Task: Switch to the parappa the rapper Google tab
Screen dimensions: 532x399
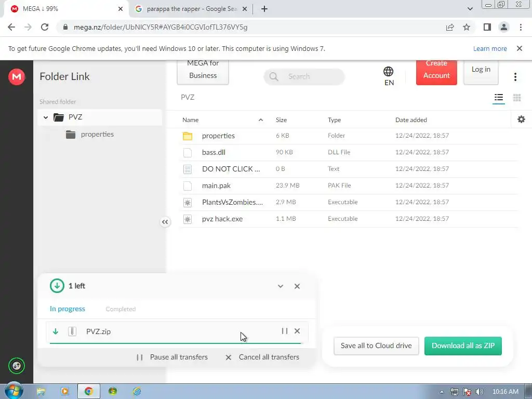Action: tap(192, 9)
